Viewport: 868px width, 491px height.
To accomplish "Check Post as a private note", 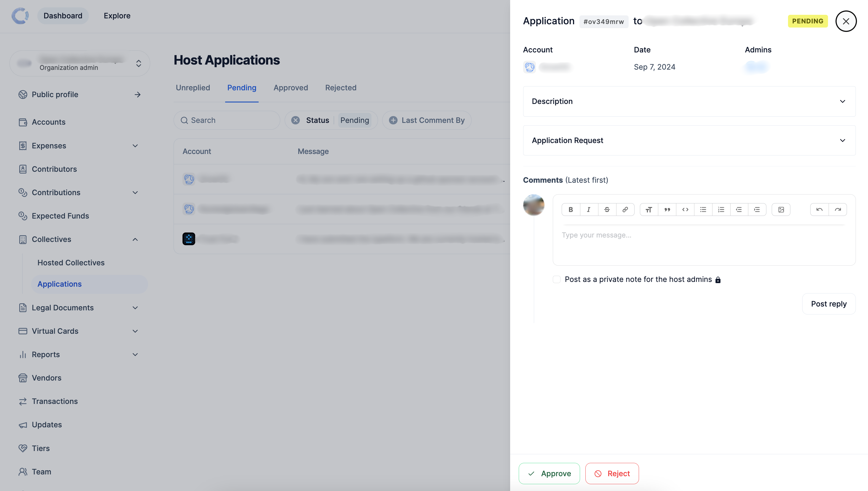I will 557,279.
